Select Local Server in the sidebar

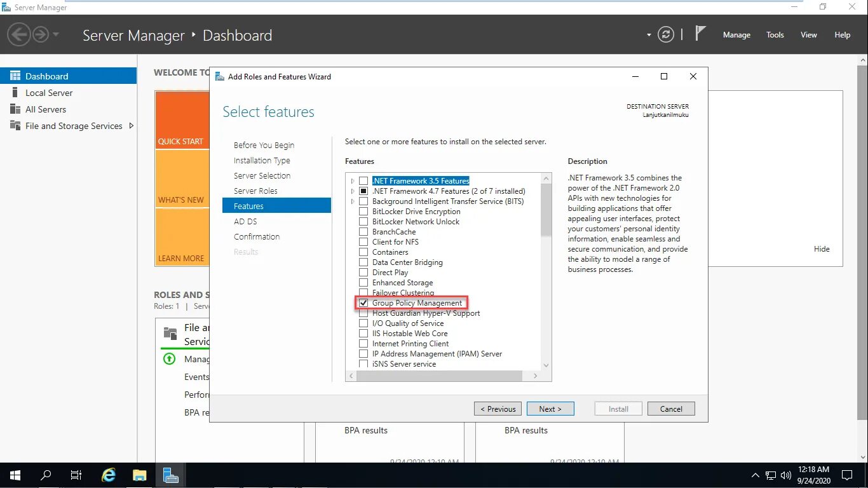point(68,93)
